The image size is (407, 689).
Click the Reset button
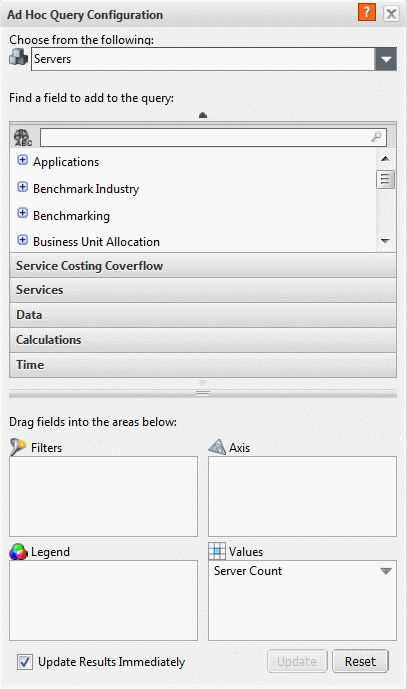(360, 661)
